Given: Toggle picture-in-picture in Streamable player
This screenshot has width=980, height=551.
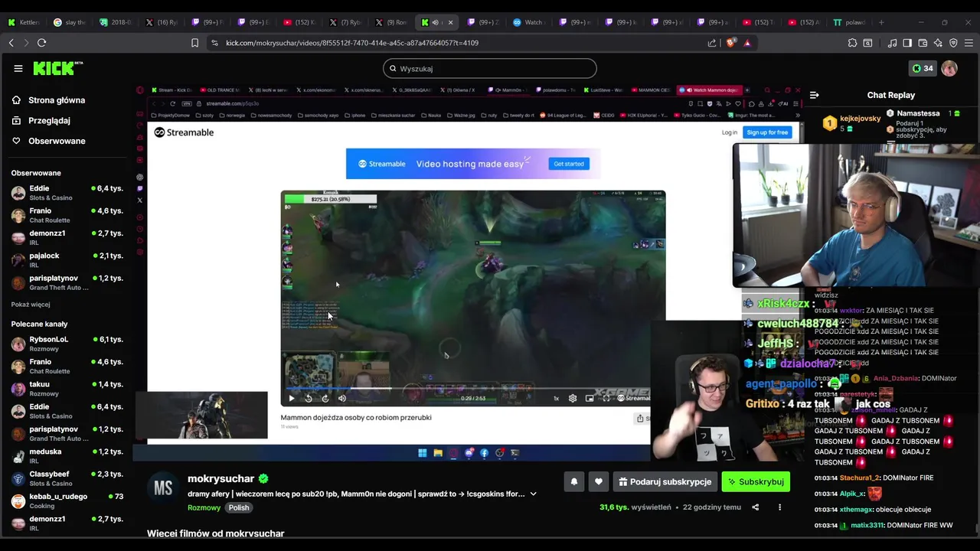Looking at the screenshot, I should [590, 398].
